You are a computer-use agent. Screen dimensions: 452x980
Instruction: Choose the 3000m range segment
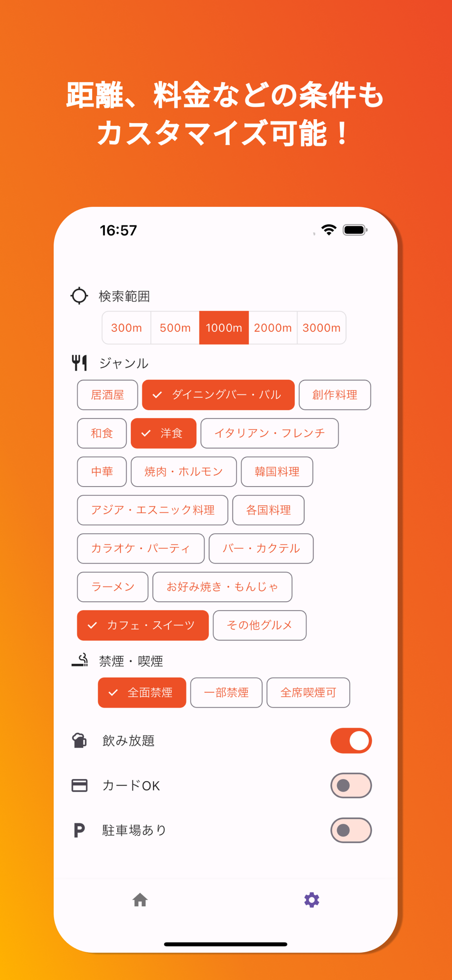coord(322,328)
